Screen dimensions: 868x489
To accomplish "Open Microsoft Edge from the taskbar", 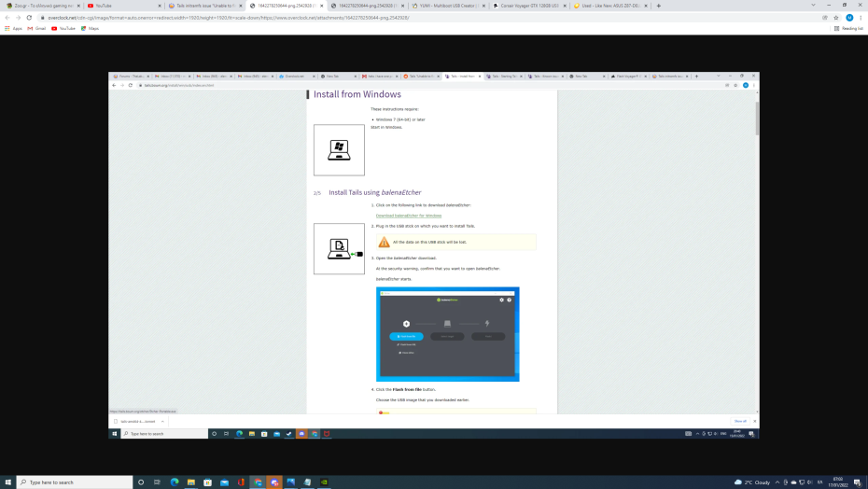I will 174,482.
